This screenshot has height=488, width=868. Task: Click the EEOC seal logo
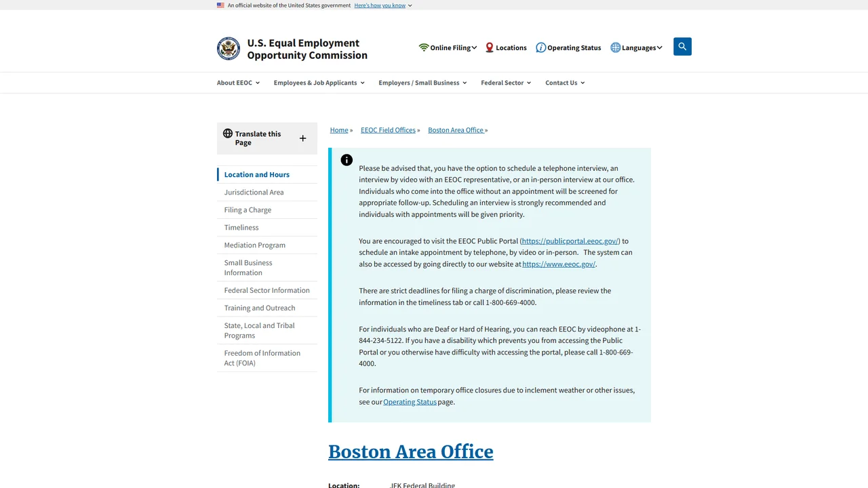pos(229,49)
